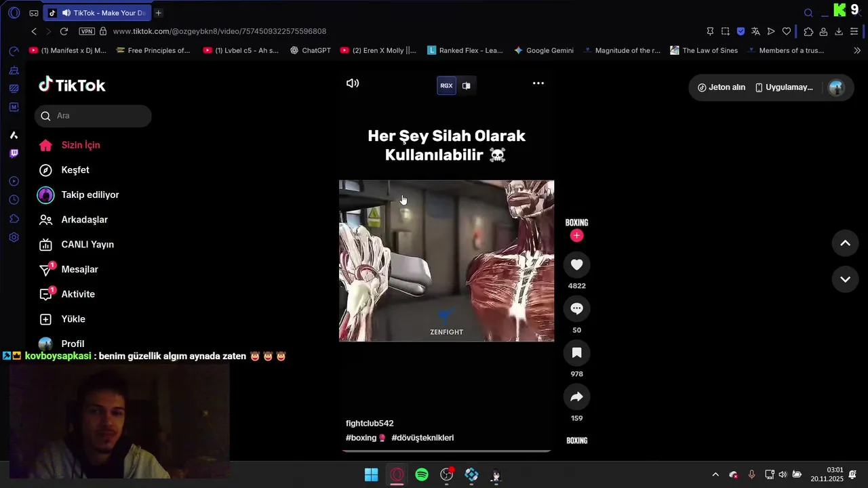Focus the Ara search field
868x488 pixels.
click(x=93, y=116)
